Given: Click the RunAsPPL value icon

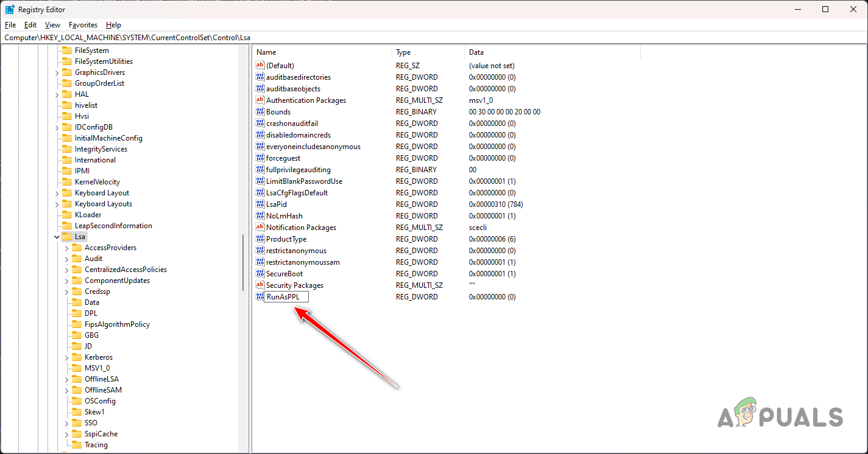Looking at the screenshot, I should (260, 297).
